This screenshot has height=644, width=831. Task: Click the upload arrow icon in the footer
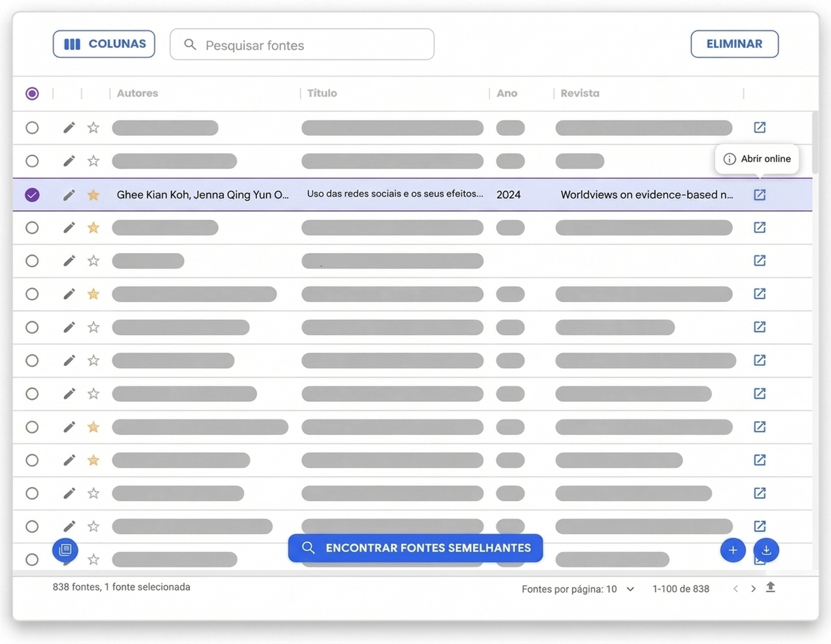tap(770, 587)
